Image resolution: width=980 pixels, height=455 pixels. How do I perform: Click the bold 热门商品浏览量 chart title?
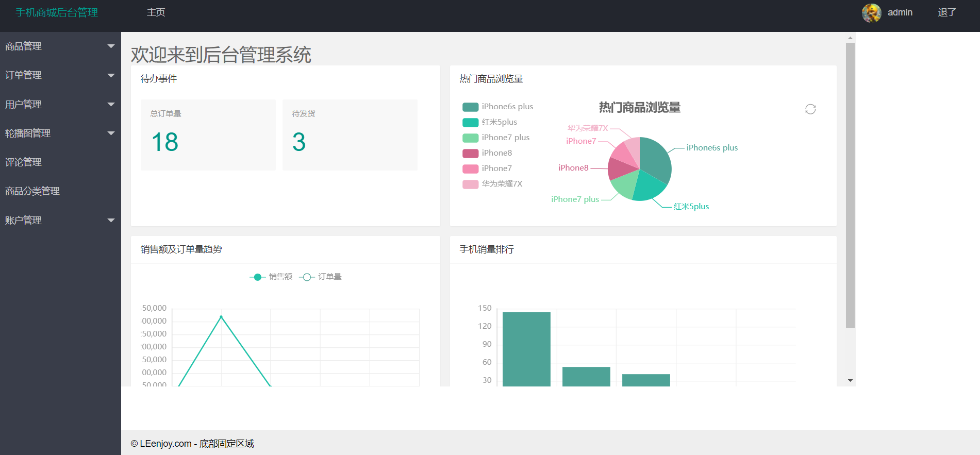(x=640, y=108)
